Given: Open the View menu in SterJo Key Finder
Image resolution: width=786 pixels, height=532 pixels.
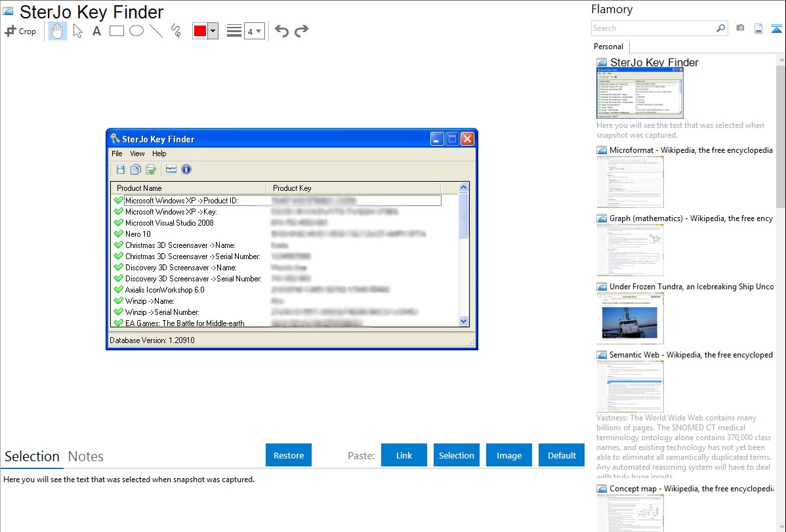Looking at the screenshot, I should click(137, 153).
